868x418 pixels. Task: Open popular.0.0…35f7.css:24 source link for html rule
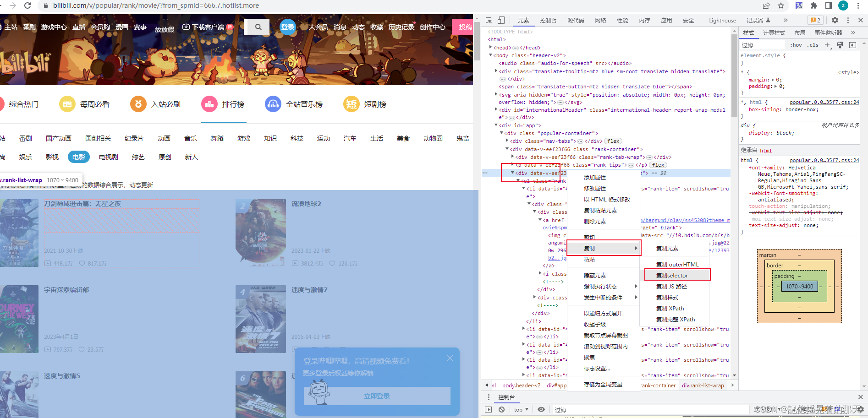tap(824, 160)
